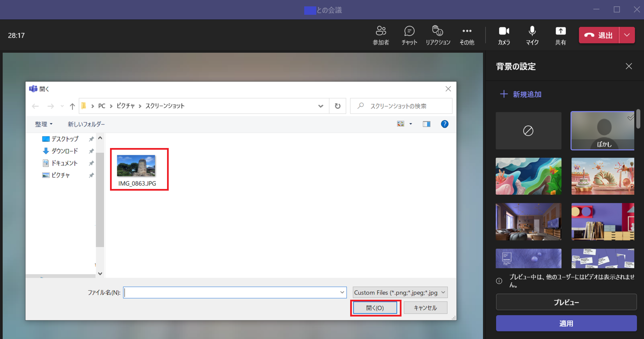Open the 整理 organize menu
Image resolution: width=644 pixels, height=339 pixels.
[x=44, y=124]
